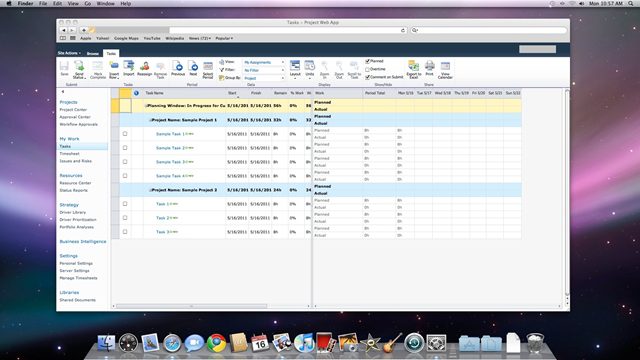This screenshot has height=360, width=640.
Task: Open the Window menu in menu bar
Action: [x=105, y=3]
